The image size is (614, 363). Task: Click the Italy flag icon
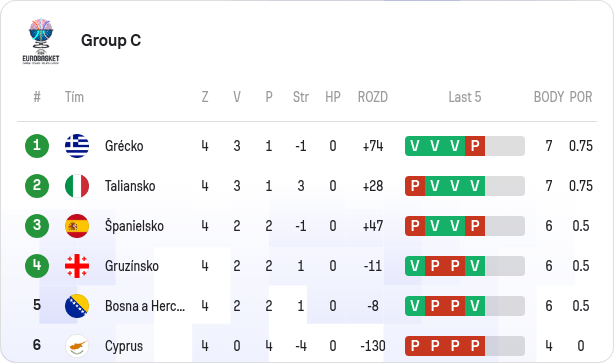[x=77, y=186]
